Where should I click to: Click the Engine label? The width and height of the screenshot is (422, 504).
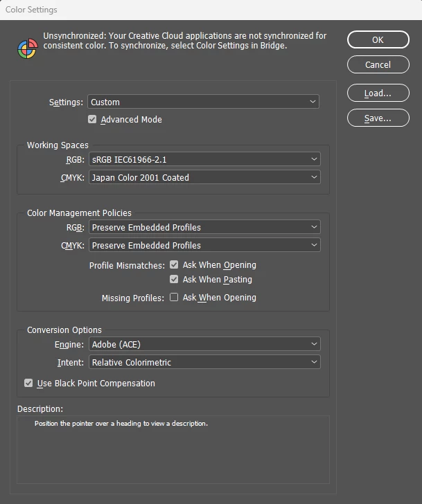(69, 345)
